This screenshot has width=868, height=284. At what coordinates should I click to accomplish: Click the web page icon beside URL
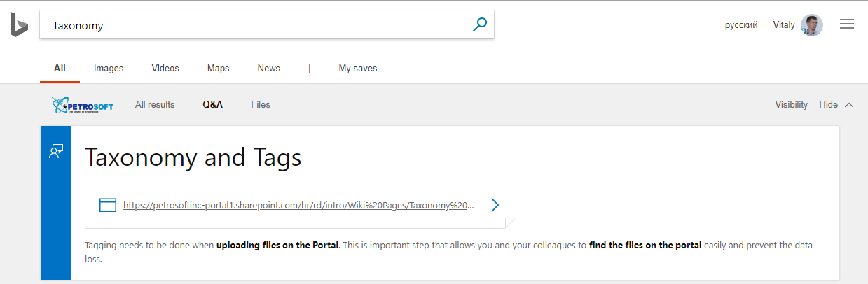click(x=107, y=206)
